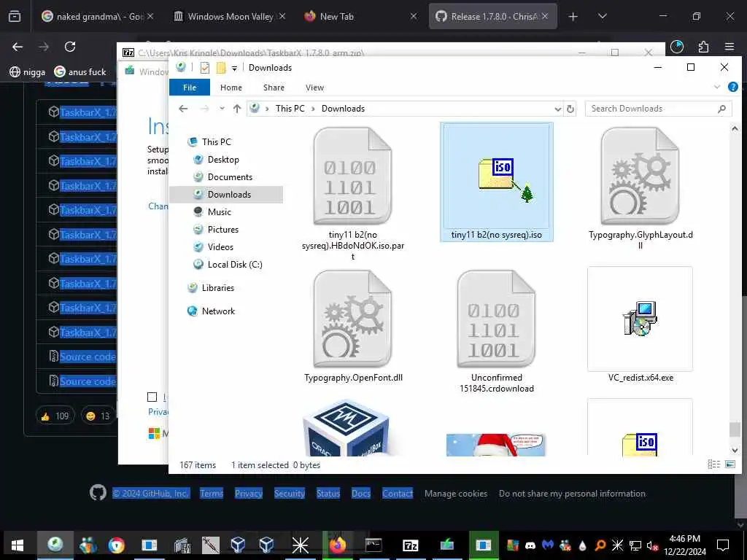
Task: Select Typography.OpenFont.dll file icon
Action: (352, 319)
